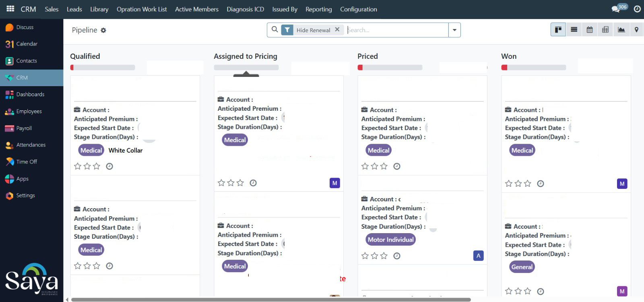Open the pivot table view
Screen dimensions: 644x302
(x=605, y=30)
